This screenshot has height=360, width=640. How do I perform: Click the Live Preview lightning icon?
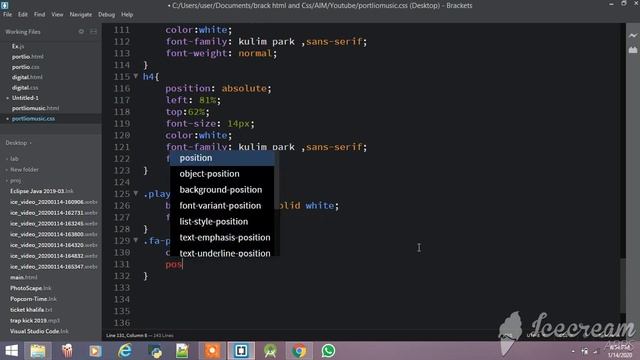coord(633,36)
